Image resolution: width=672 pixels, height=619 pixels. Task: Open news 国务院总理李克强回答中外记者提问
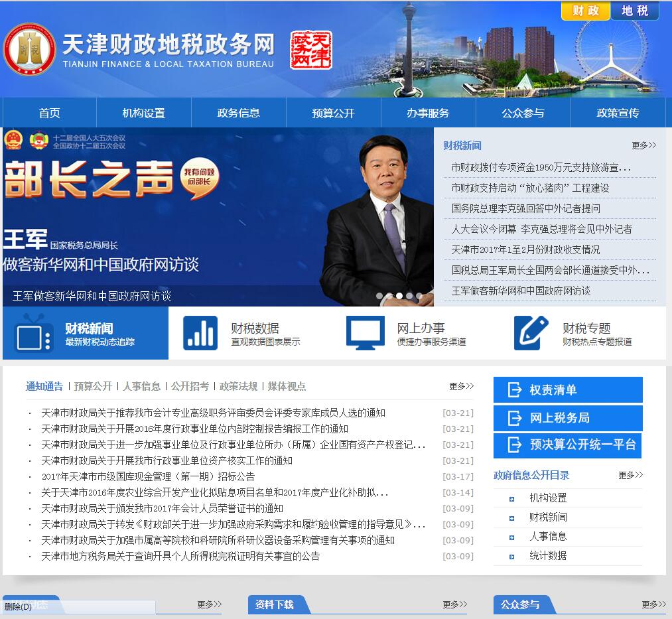526,208
